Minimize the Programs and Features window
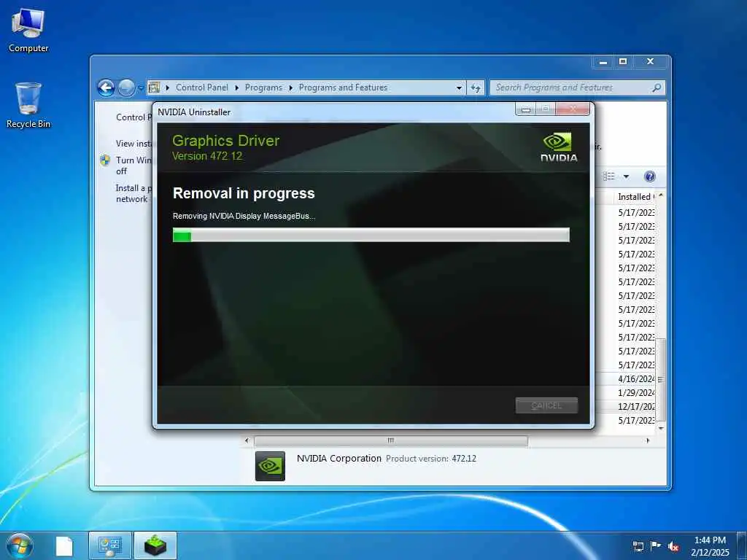 point(603,62)
